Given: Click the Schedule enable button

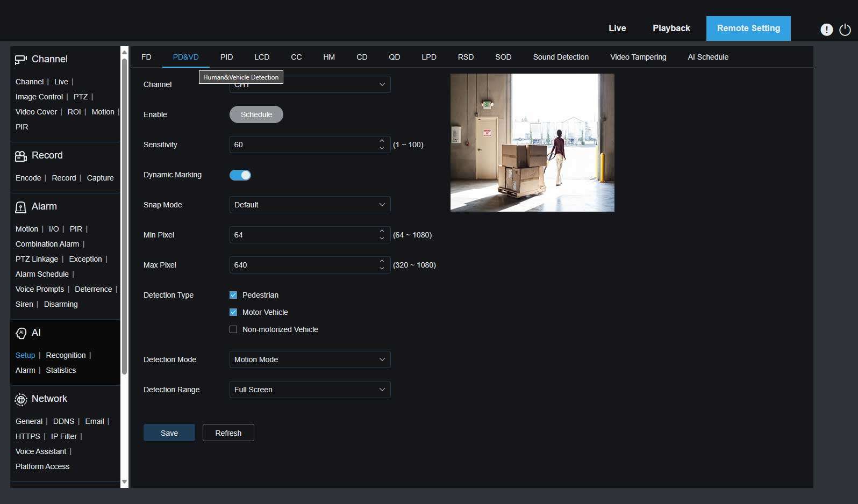Looking at the screenshot, I should click(x=256, y=114).
